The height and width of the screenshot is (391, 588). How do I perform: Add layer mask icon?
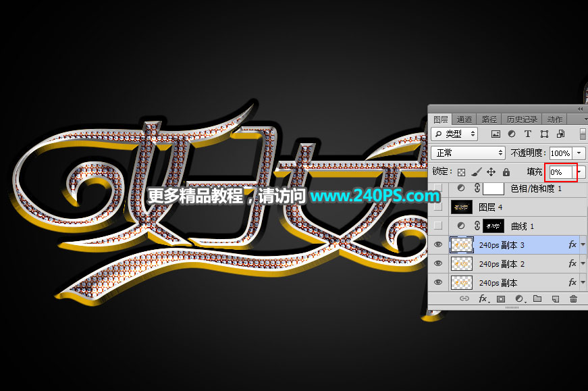[501, 298]
